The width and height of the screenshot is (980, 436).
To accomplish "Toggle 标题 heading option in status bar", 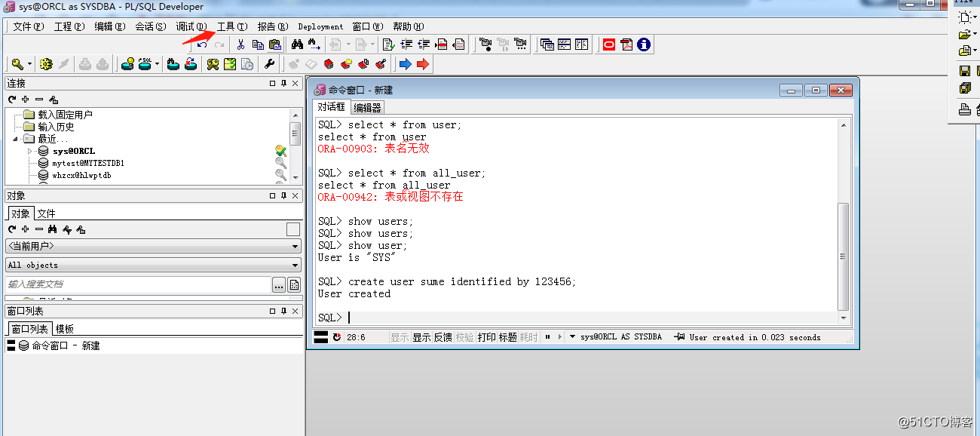I will point(508,337).
